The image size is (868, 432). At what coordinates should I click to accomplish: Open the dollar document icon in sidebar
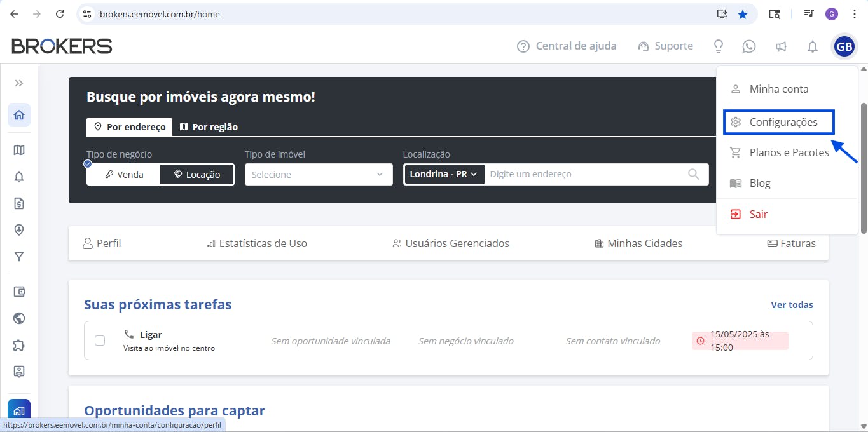(x=19, y=203)
